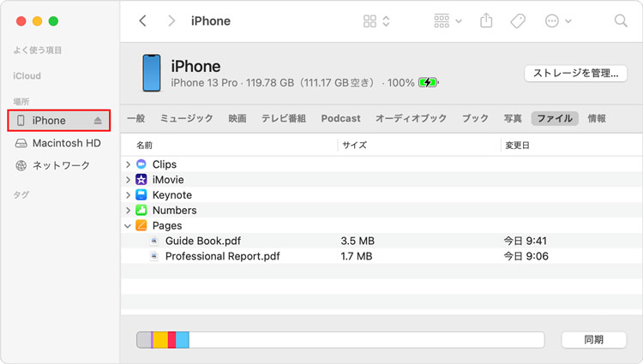Expand the Numbers folder chevron
Viewport: 643px width, 364px height.
point(128,210)
